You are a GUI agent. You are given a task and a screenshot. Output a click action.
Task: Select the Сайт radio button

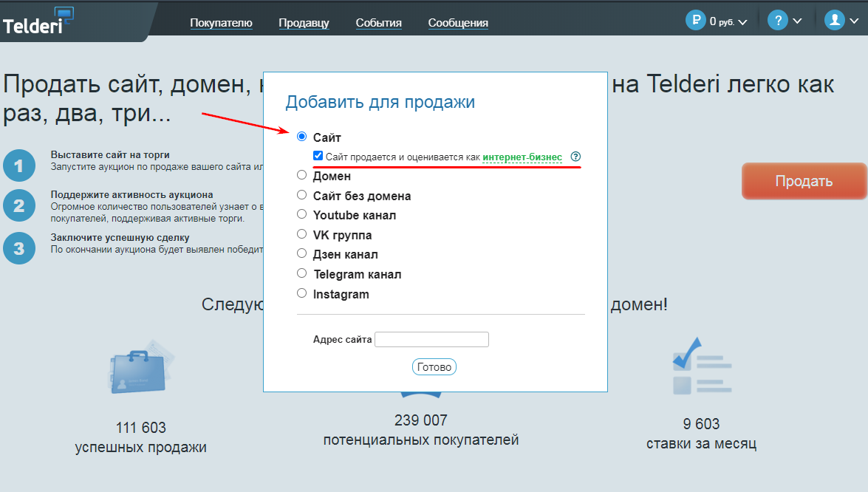pos(301,137)
